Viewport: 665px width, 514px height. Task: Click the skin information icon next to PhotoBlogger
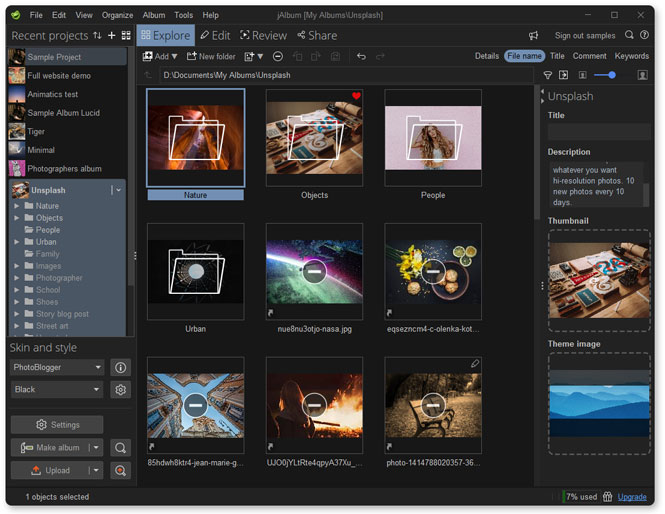[121, 368]
